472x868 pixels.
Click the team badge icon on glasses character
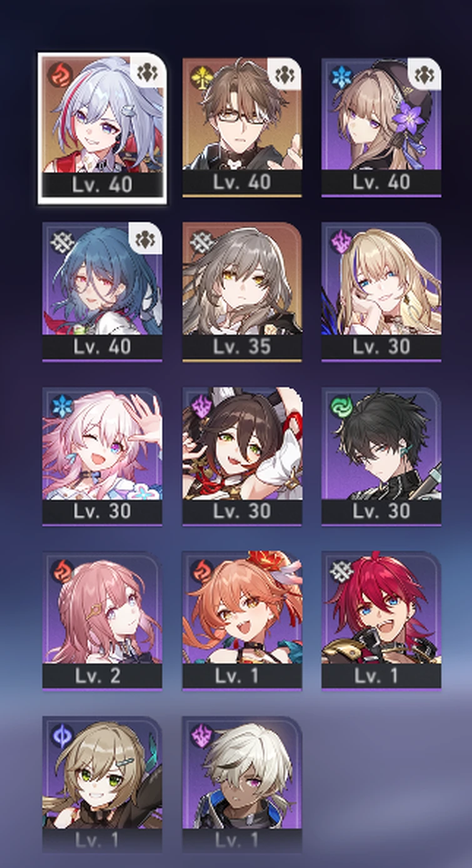point(285,74)
